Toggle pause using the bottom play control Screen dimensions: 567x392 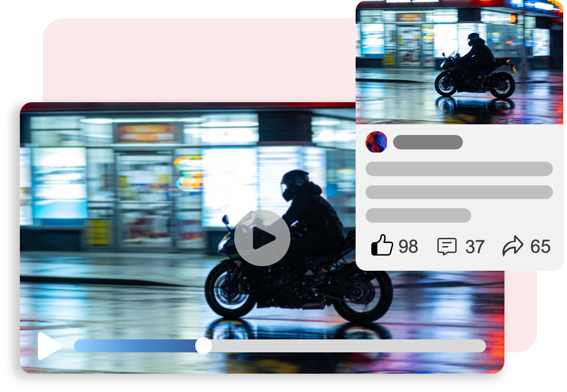(48, 346)
